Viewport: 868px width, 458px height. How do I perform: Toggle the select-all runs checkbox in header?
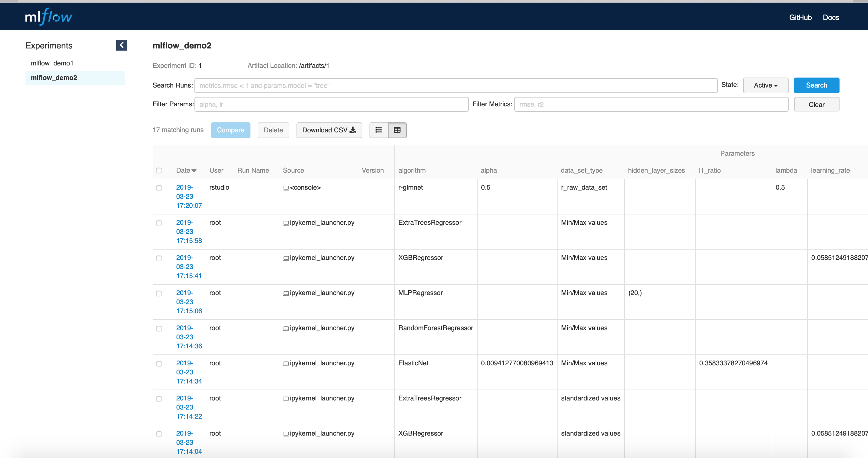pos(159,171)
